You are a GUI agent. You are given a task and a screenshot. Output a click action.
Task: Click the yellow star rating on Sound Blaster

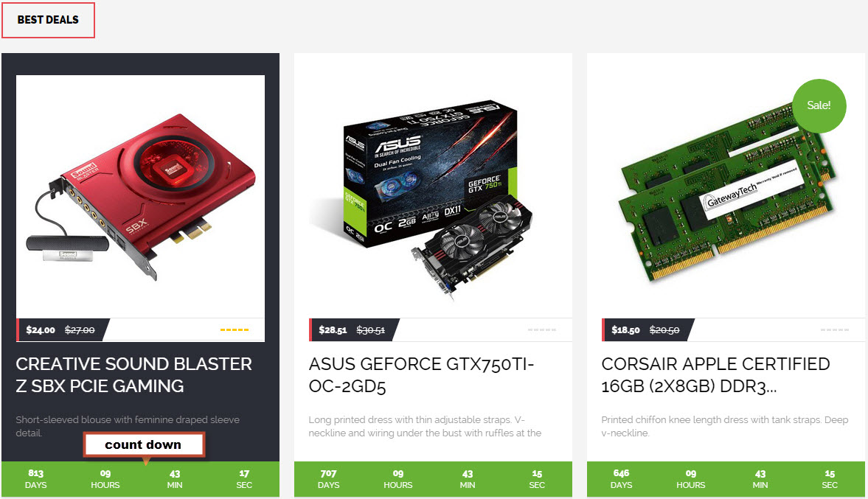point(235,329)
